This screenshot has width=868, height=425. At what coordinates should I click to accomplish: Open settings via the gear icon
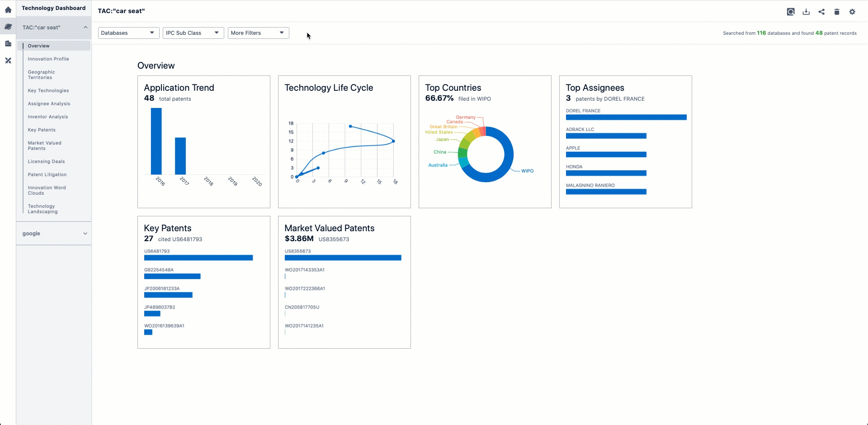(852, 12)
